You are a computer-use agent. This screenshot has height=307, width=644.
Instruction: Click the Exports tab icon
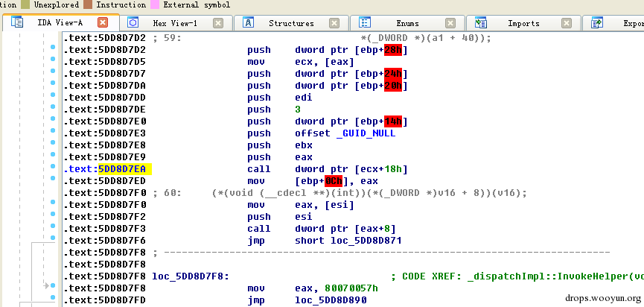pyautogui.click(x=597, y=23)
